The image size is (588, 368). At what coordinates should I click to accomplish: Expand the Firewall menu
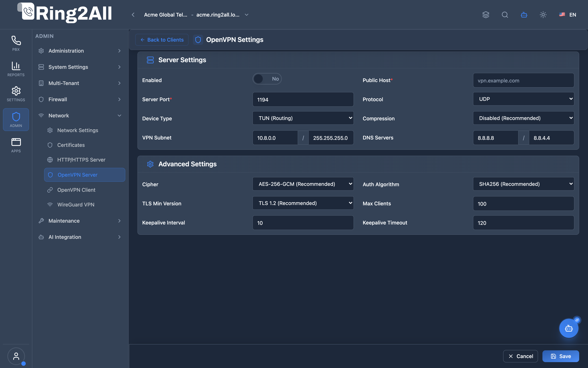80,99
